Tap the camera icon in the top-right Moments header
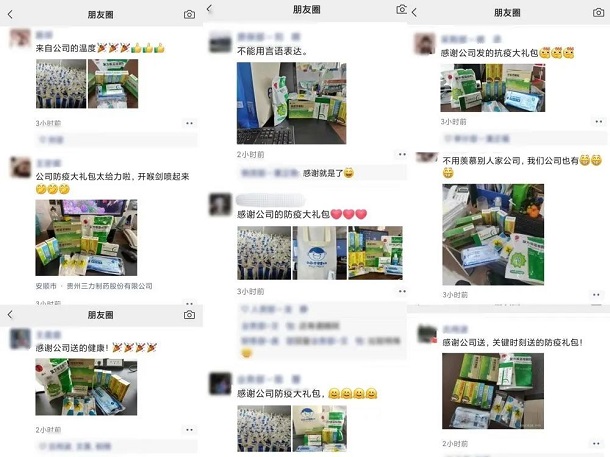This screenshot has height=457, width=610. (x=598, y=12)
